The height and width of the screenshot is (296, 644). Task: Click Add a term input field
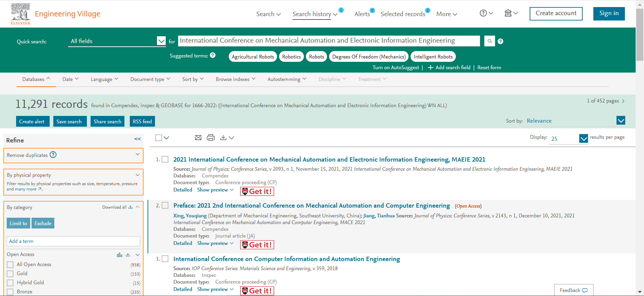(73, 241)
